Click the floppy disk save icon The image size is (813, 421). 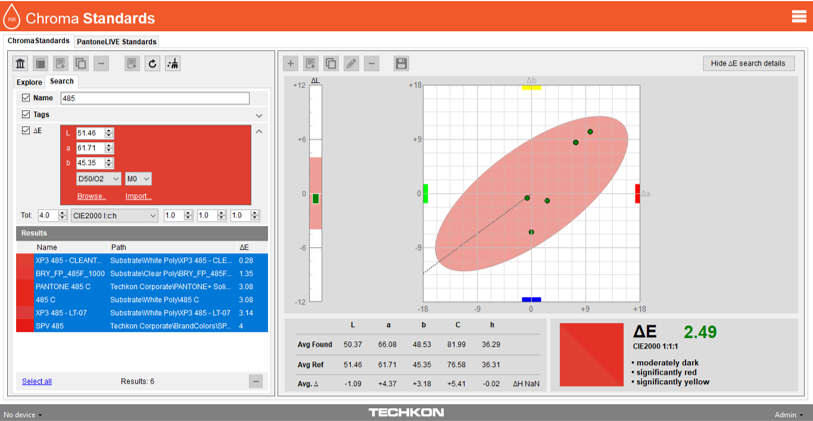click(x=401, y=63)
